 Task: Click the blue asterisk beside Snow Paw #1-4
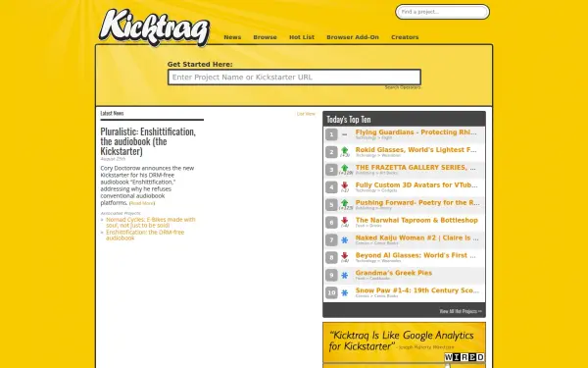pos(345,292)
